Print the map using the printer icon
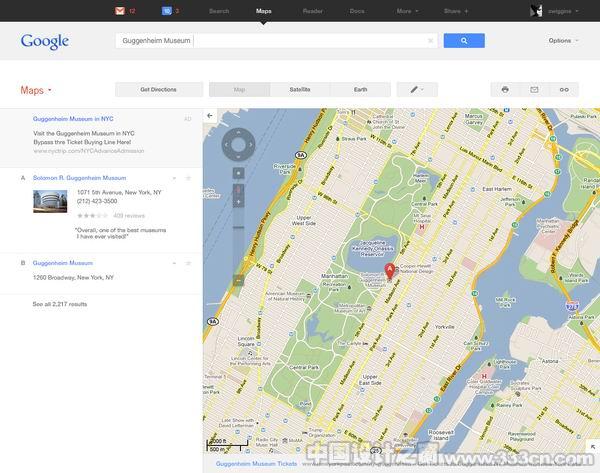 pyautogui.click(x=505, y=90)
